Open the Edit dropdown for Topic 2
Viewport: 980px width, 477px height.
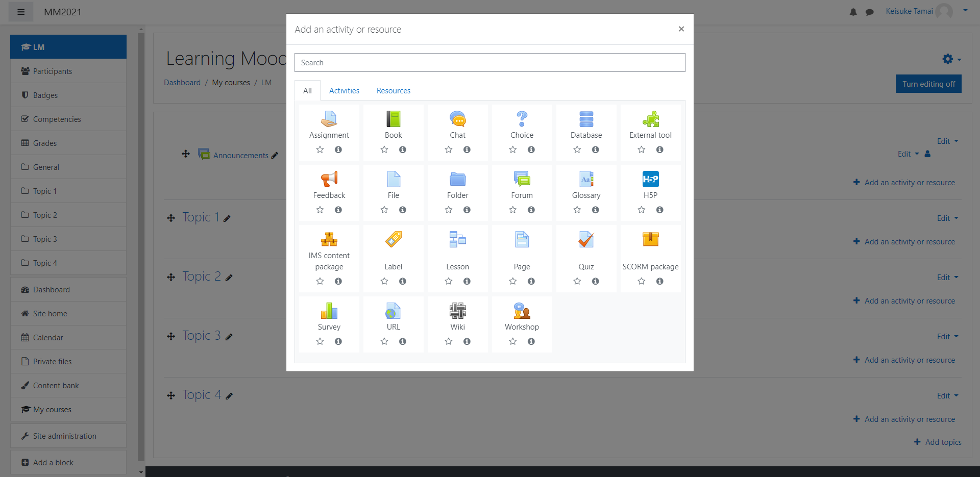coord(948,277)
